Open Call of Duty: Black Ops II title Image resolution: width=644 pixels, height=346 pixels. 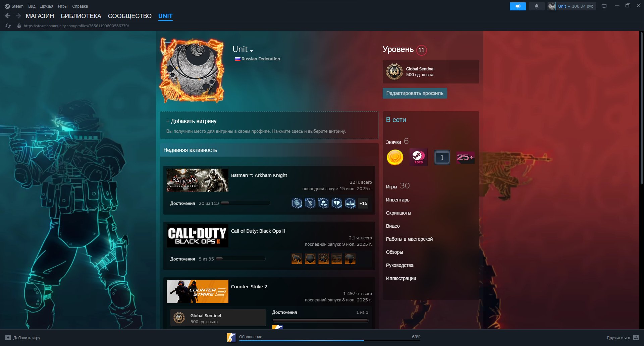[x=258, y=231]
